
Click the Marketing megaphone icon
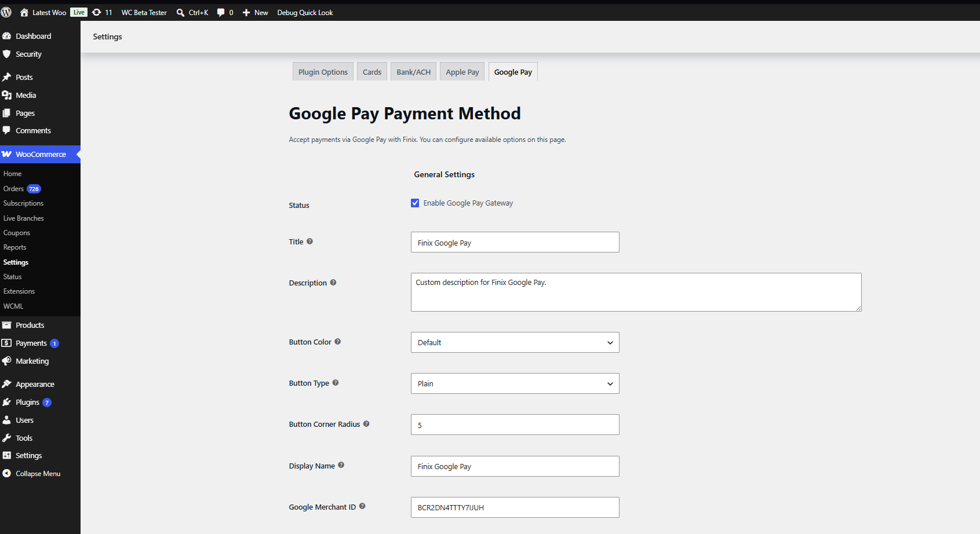pyautogui.click(x=7, y=361)
